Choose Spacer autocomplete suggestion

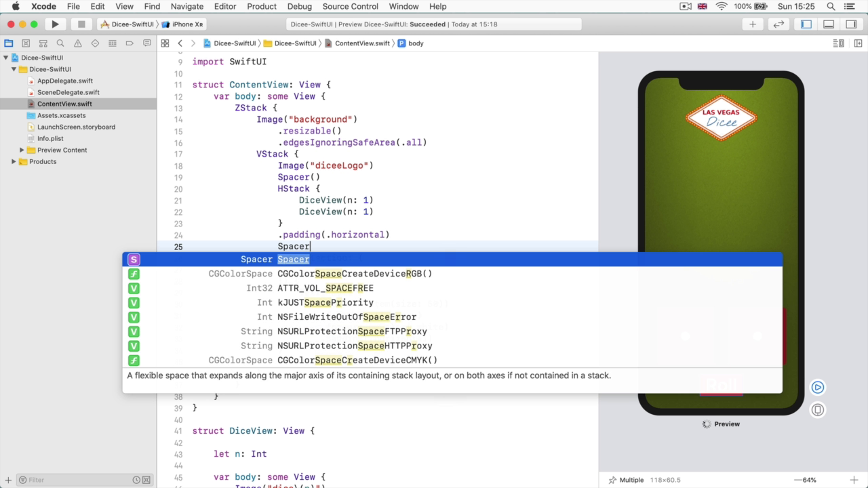[452, 259]
